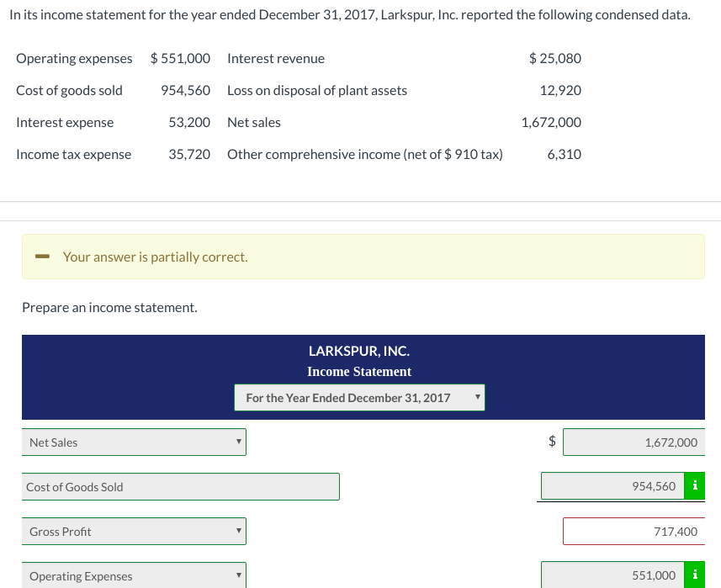Click the '954,560' data table value
The height and width of the screenshot is (588, 721).
point(185,91)
